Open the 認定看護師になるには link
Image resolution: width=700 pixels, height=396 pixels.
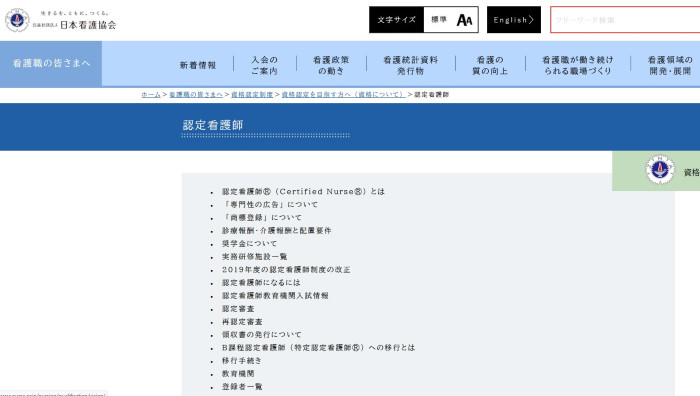[261, 283]
